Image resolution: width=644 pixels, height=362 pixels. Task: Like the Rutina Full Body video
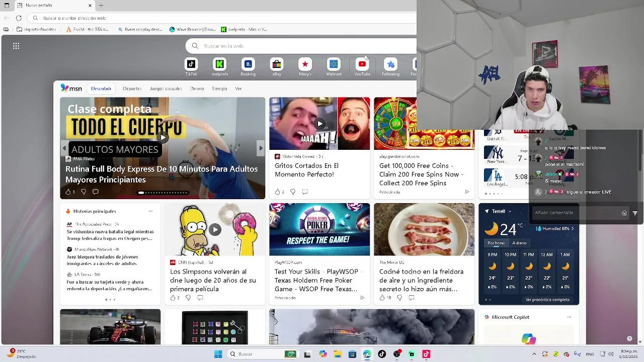click(68, 192)
